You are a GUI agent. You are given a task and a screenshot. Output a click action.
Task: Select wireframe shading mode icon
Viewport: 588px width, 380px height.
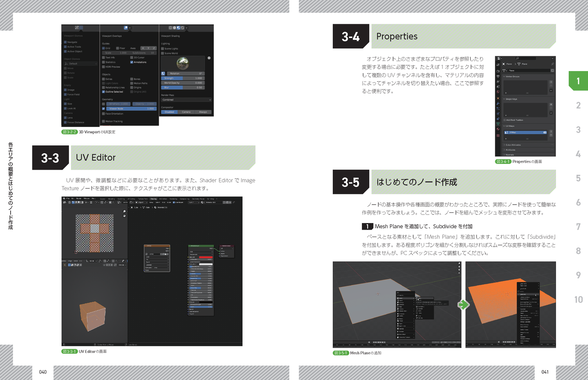(x=170, y=28)
